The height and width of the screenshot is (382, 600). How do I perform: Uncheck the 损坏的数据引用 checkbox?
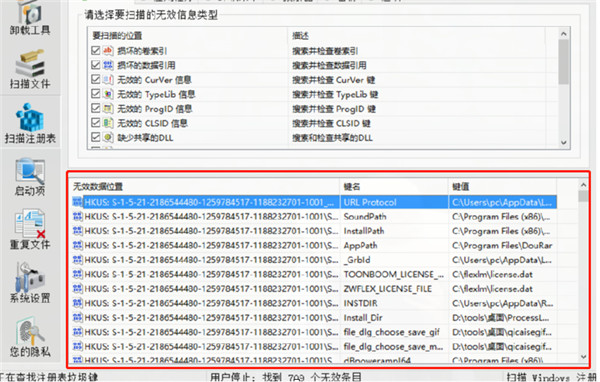tap(96, 65)
